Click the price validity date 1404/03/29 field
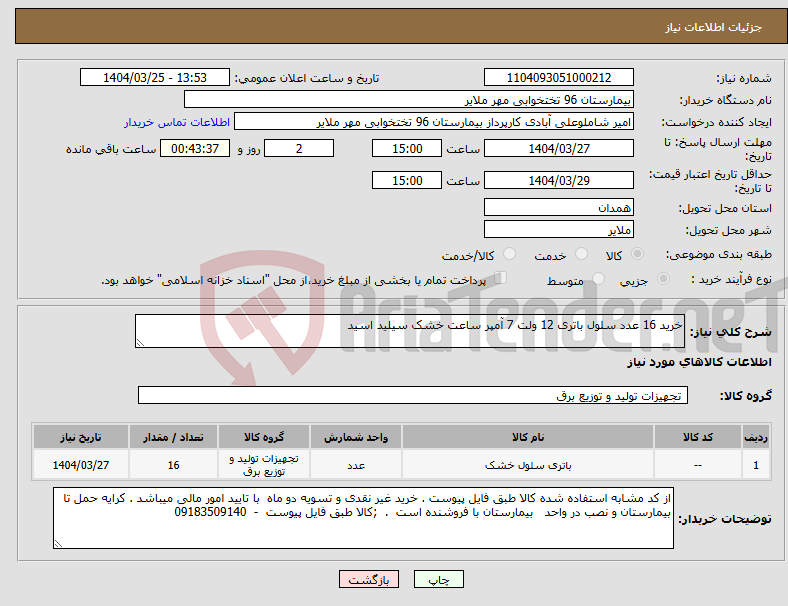788x606 pixels. (x=558, y=180)
